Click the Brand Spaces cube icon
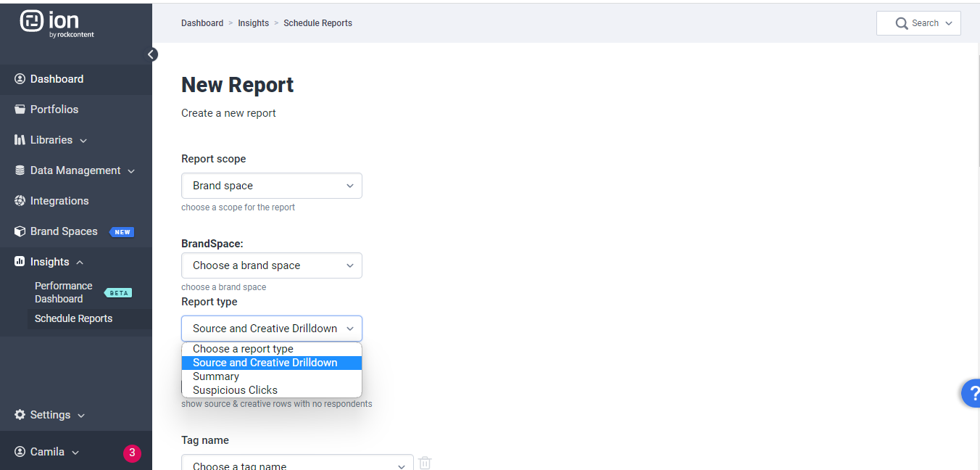Viewport: 980px width, 470px height. coord(20,231)
